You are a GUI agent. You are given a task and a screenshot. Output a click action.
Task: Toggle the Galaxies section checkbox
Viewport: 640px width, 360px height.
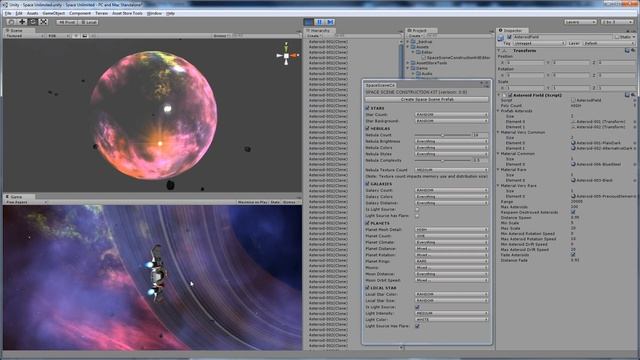367,184
